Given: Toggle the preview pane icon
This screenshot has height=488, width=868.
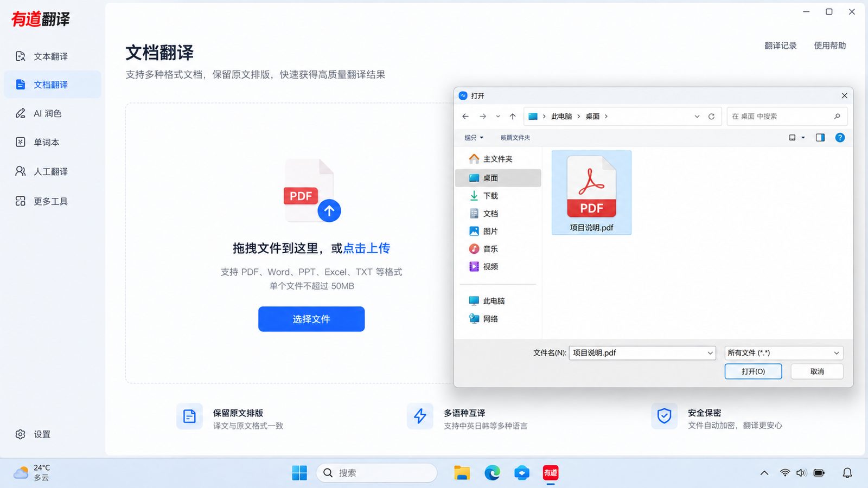Looking at the screenshot, I should pyautogui.click(x=820, y=138).
